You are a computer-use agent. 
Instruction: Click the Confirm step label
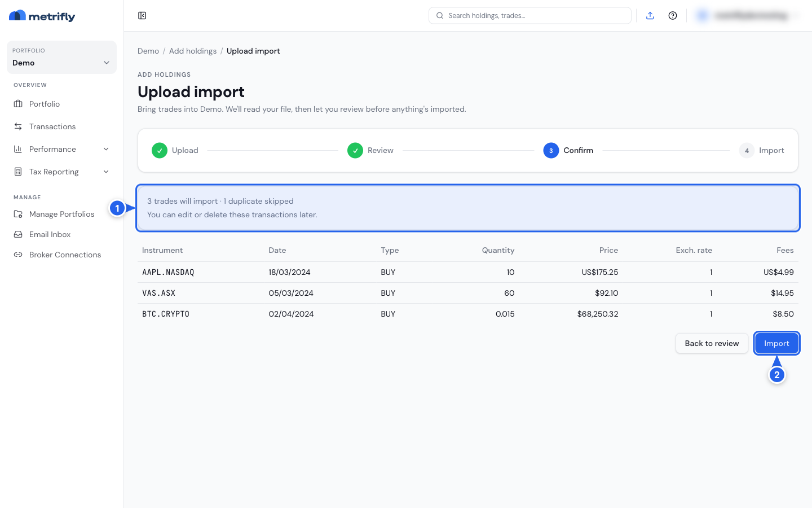(x=578, y=151)
